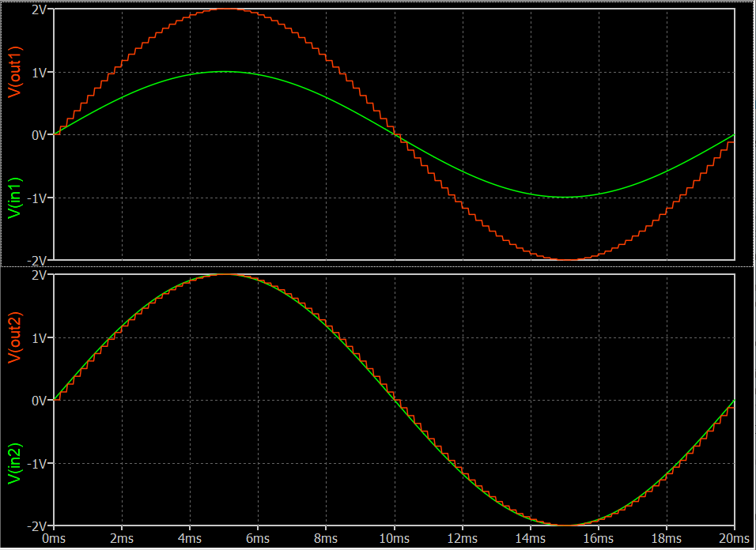Viewport: 756px width, 550px height.
Task: Click the 10ms time axis label
Action: click(395, 538)
